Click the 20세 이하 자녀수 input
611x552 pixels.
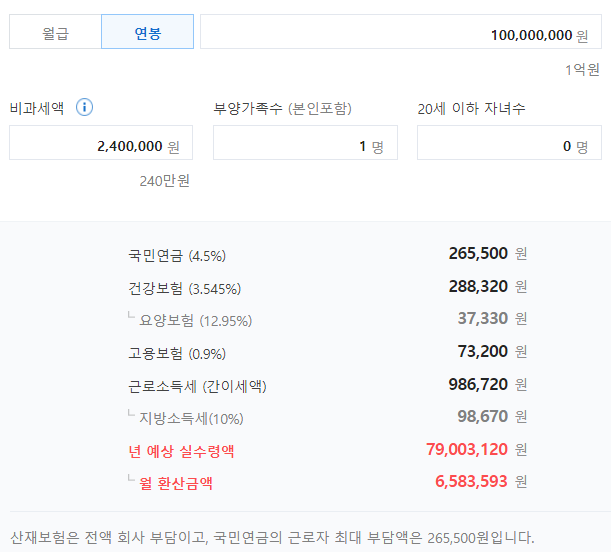coord(508,145)
